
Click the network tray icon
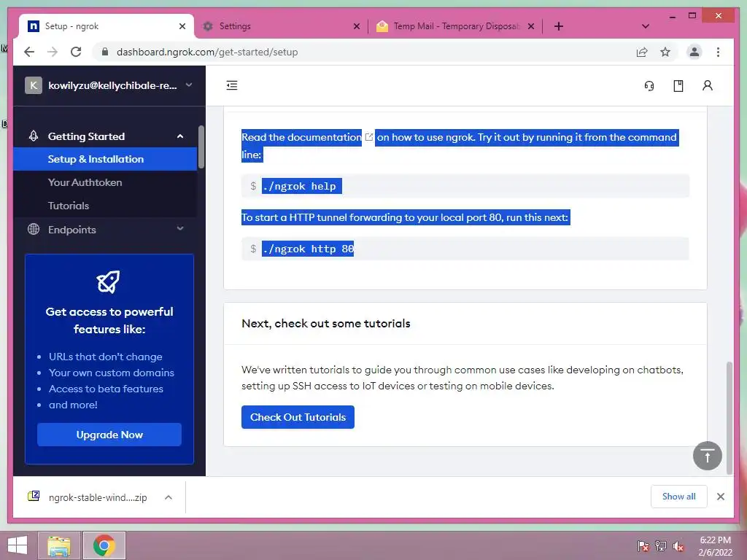[x=660, y=546]
